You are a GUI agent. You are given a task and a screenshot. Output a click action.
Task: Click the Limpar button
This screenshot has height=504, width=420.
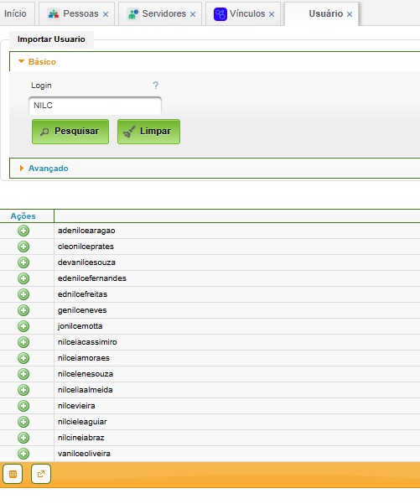tap(148, 132)
